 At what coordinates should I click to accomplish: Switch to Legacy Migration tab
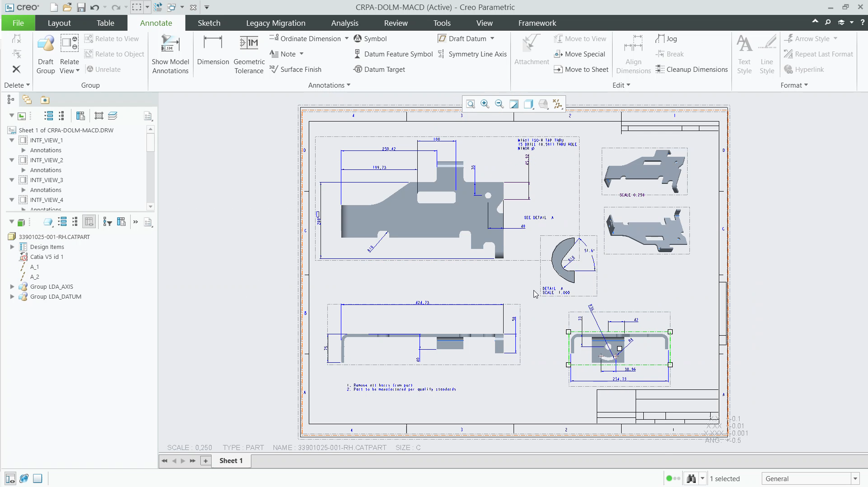(275, 23)
